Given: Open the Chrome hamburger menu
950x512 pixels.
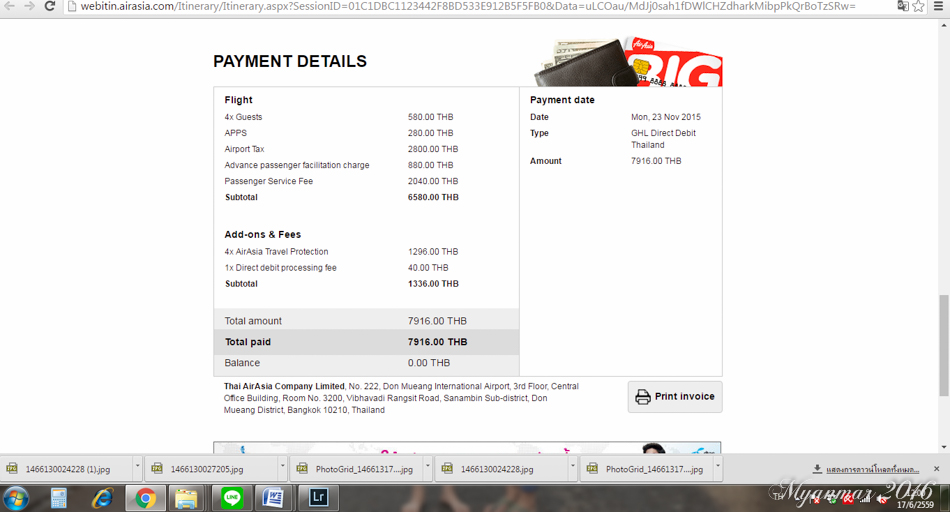Looking at the screenshot, I should [938, 6].
